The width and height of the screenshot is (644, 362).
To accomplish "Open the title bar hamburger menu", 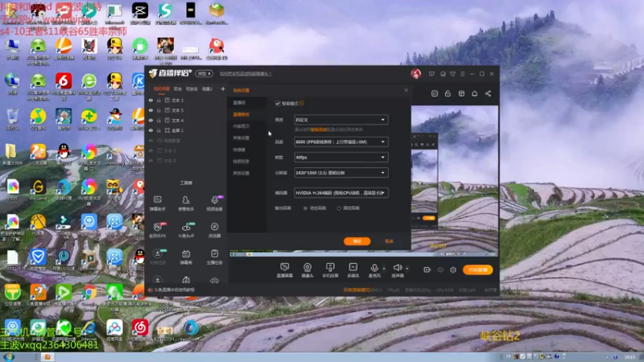I will click(462, 74).
